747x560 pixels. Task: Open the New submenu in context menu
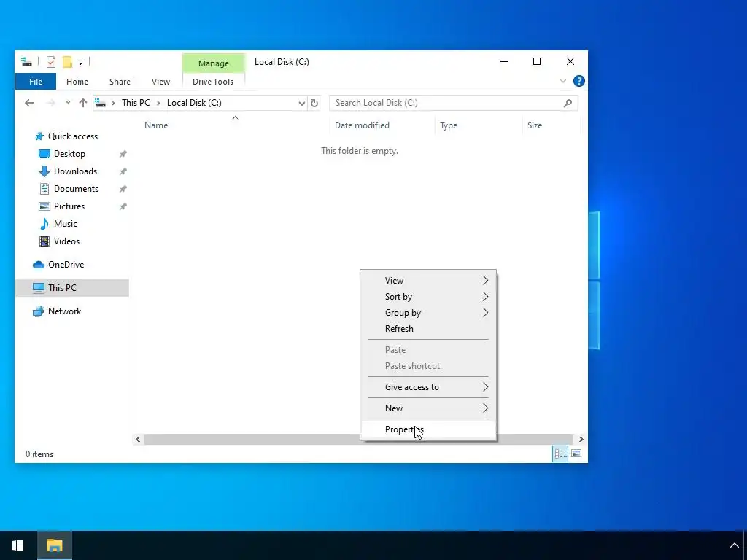click(427, 408)
